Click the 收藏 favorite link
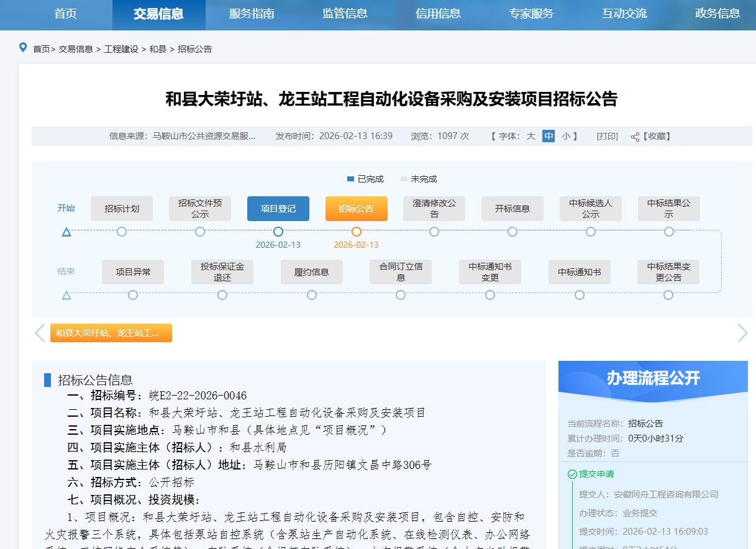Image resolution: width=756 pixels, height=549 pixels. pos(657,136)
